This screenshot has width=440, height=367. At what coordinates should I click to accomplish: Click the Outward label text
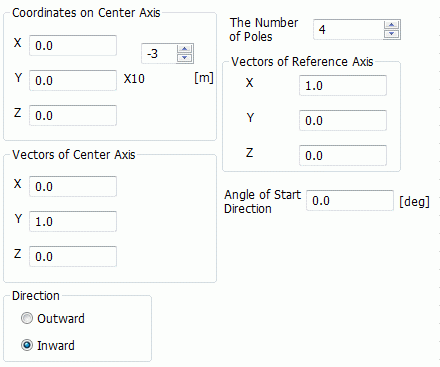pyautogui.click(x=61, y=318)
